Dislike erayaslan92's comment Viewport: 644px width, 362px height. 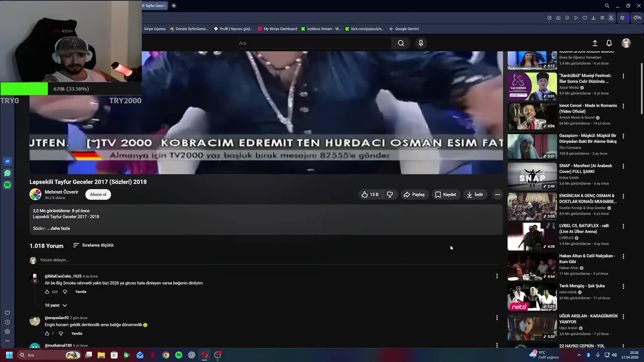[x=61, y=334]
